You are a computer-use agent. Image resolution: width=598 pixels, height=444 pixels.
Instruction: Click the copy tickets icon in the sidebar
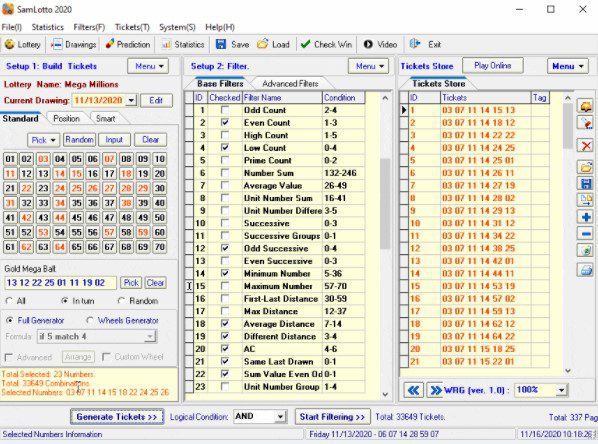(586, 200)
